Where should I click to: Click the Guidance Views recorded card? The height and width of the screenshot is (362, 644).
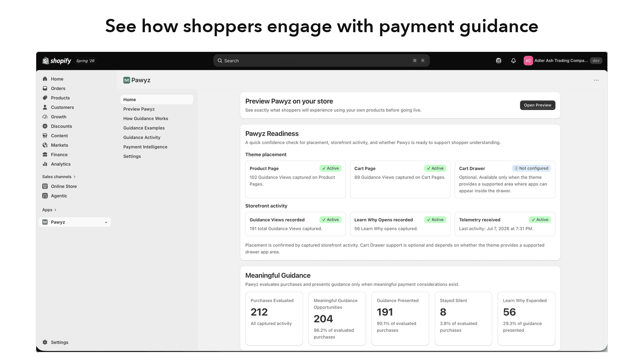(x=295, y=224)
